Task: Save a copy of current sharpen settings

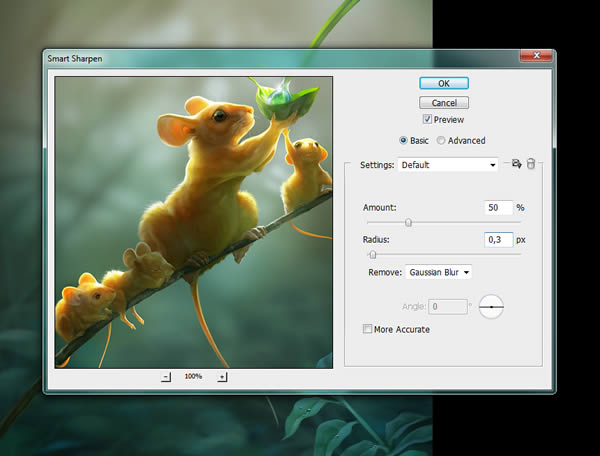Action: [x=516, y=163]
